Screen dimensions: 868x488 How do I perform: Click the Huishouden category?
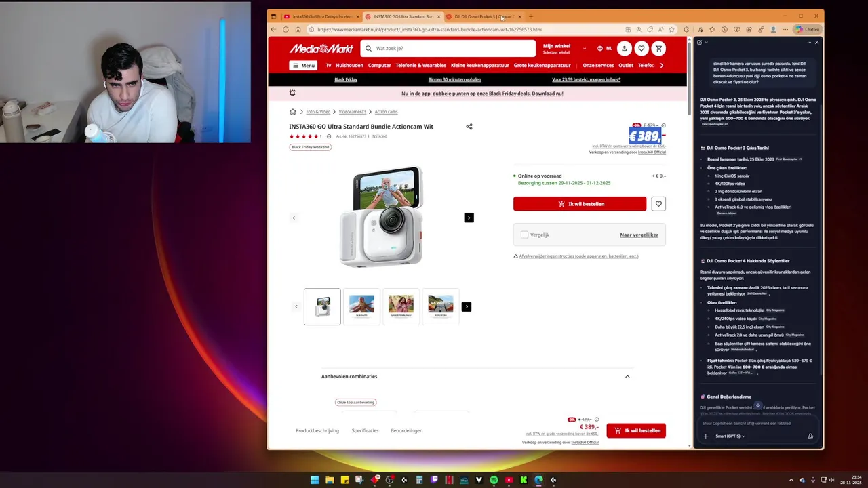[349, 66]
